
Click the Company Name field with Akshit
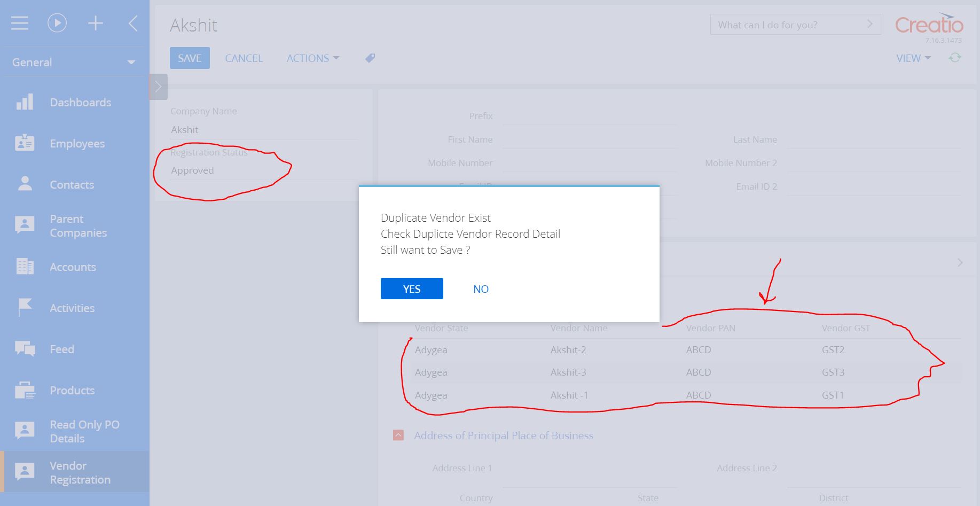(264, 130)
